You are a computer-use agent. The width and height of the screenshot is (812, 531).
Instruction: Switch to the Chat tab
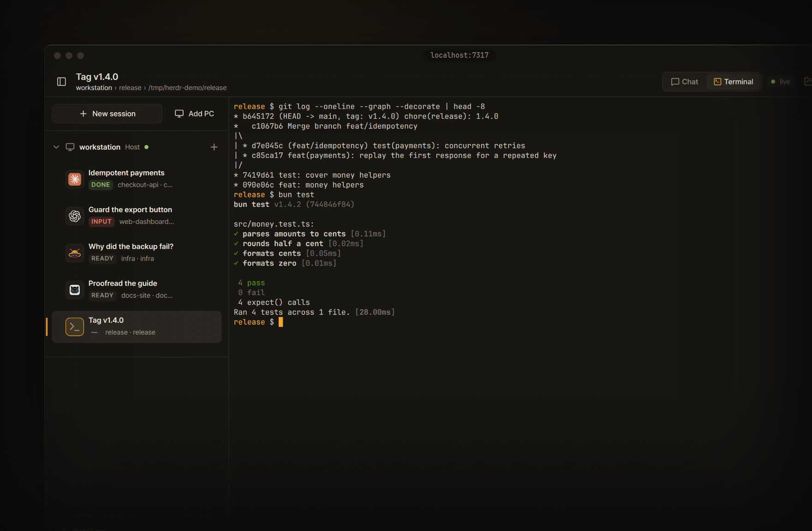click(685, 82)
